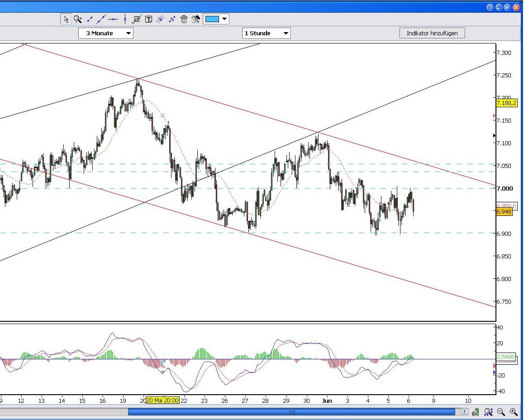The height and width of the screenshot is (420, 524).
Task: Click the moving average circle handle on chart
Action: pyautogui.click(x=163, y=115)
